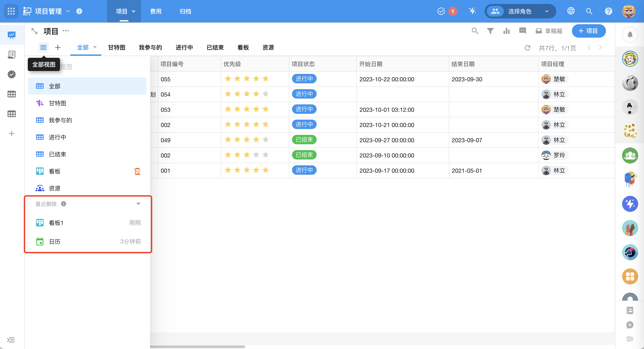This screenshot has width=644, height=349.
Task: Select 甘特图 in the view list panel
Action: (87, 103)
